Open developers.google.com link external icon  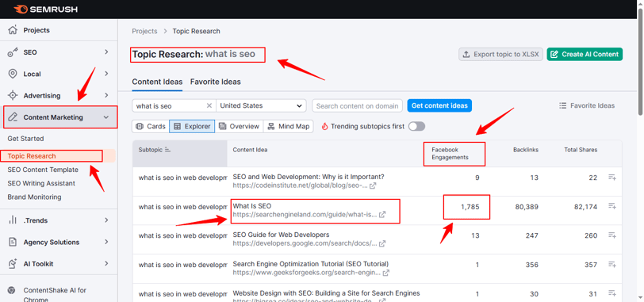tap(382, 243)
